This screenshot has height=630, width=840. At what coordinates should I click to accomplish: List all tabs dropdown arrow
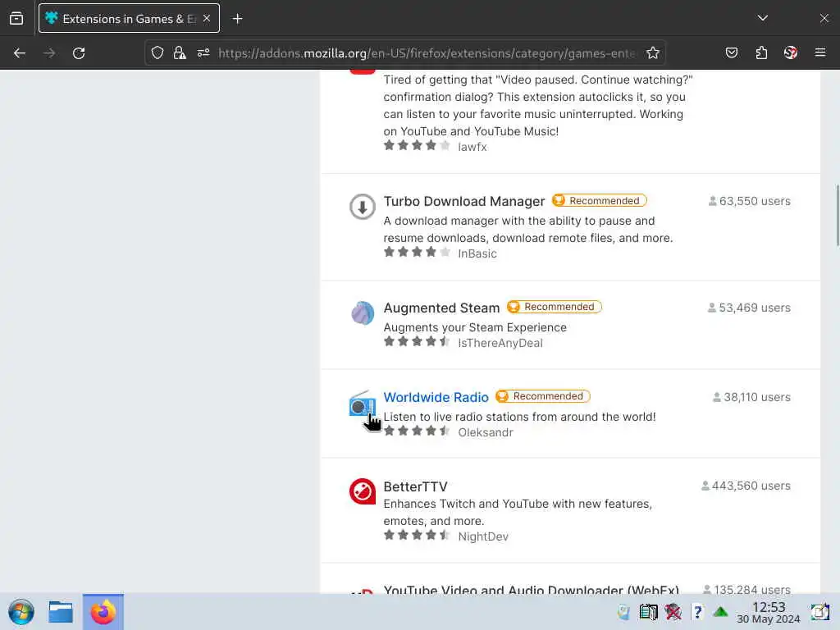coord(763,18)
